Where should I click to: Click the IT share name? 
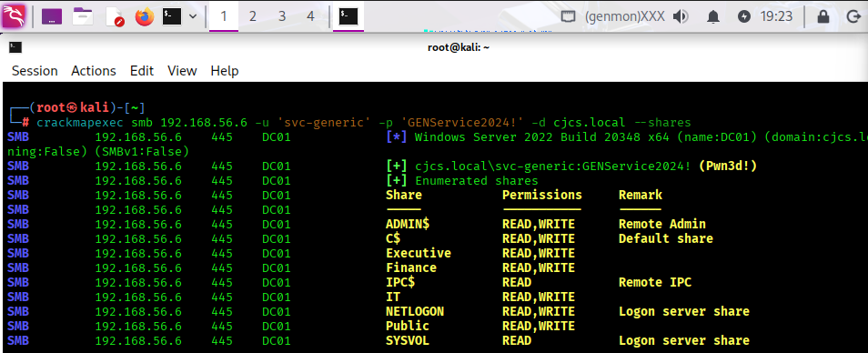tap(393, 297)
